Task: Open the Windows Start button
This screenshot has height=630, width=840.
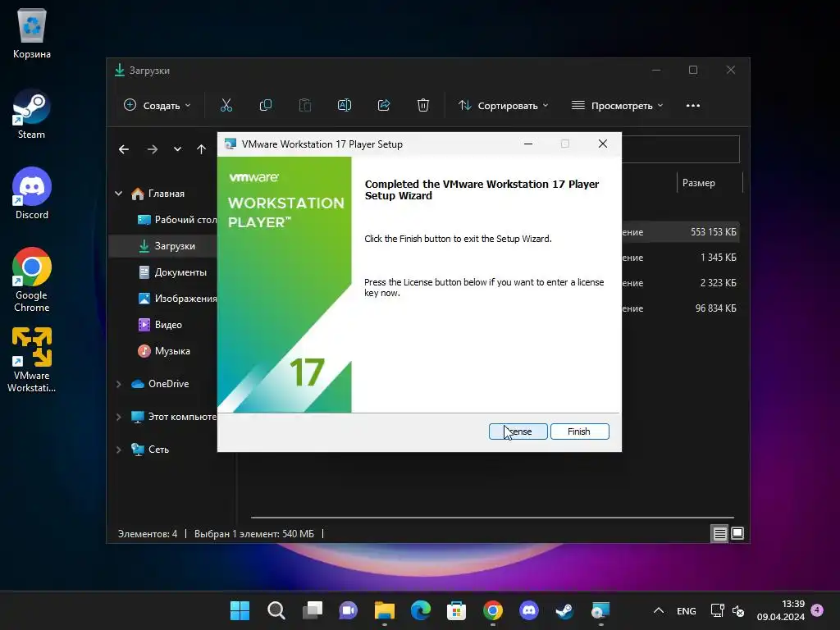Action: click(240, 610)
